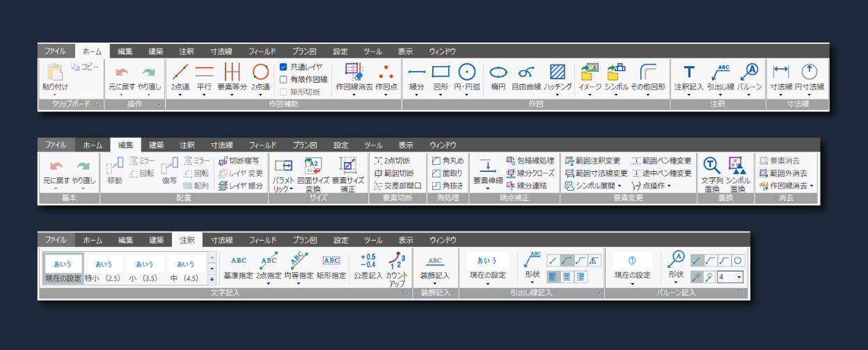This screenshot has height=350, width=868.
Task: Click the シンボル置換 symbol replace icon
Action: pyautogui.click(x=738, y=165)
